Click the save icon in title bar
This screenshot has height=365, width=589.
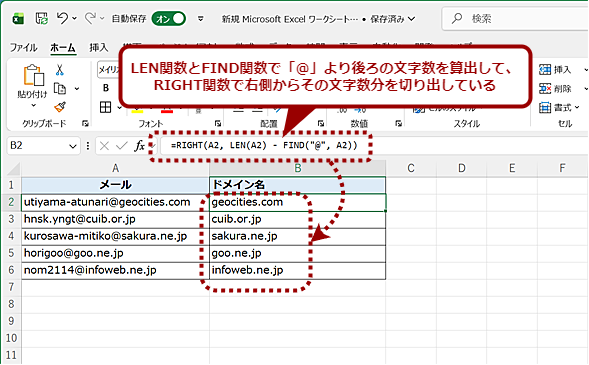pos(42,18)
